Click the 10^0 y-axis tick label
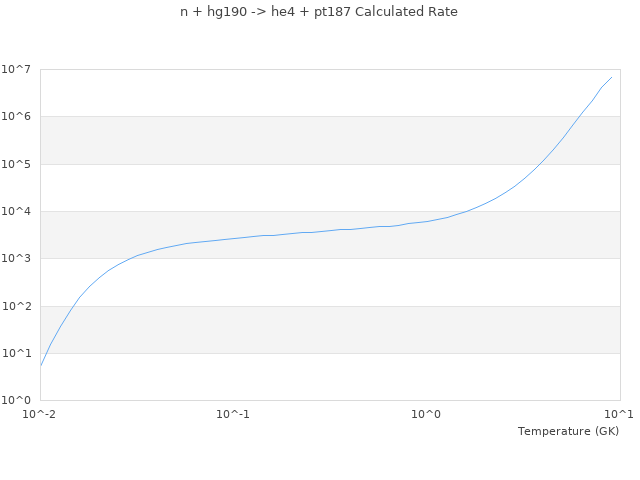The image size is (640, 480). 19,400
